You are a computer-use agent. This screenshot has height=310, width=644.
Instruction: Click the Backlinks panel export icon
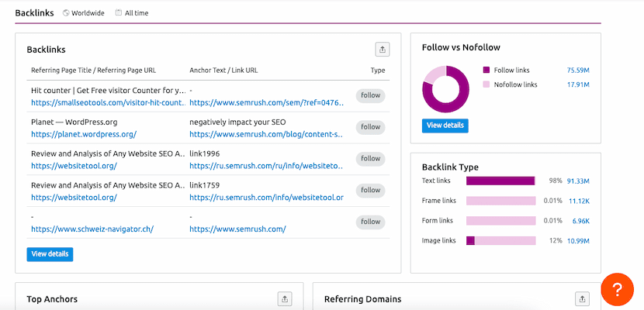click(x=383, y=50)
